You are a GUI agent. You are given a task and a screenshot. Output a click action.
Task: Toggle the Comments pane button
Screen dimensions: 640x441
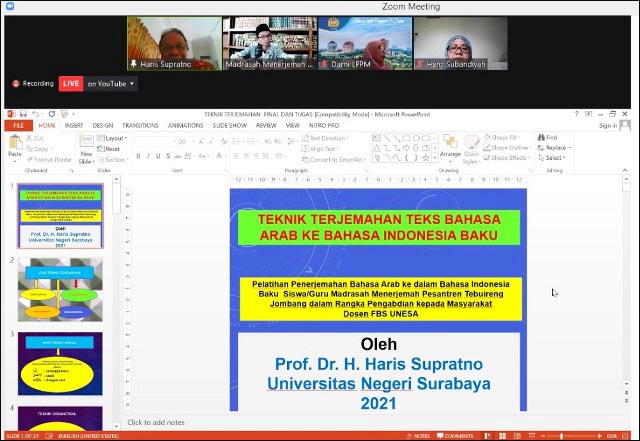pos(455,436)
